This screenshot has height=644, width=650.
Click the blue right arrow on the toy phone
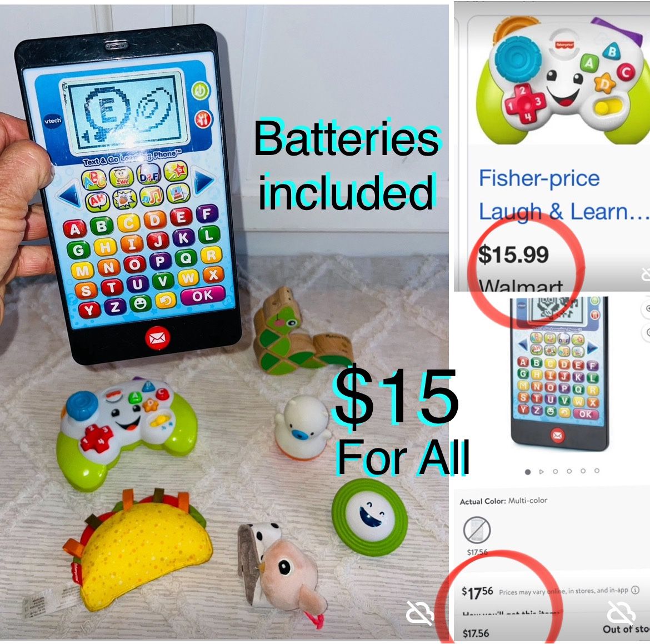[203, 182]
